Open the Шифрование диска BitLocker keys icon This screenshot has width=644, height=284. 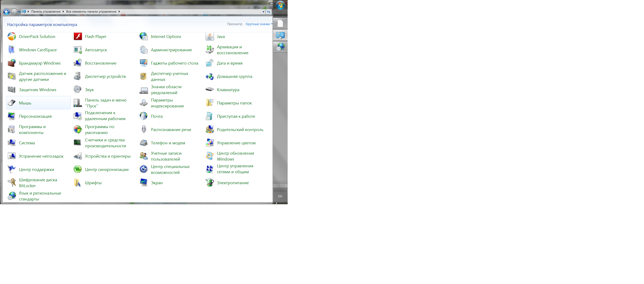(12, 183)
